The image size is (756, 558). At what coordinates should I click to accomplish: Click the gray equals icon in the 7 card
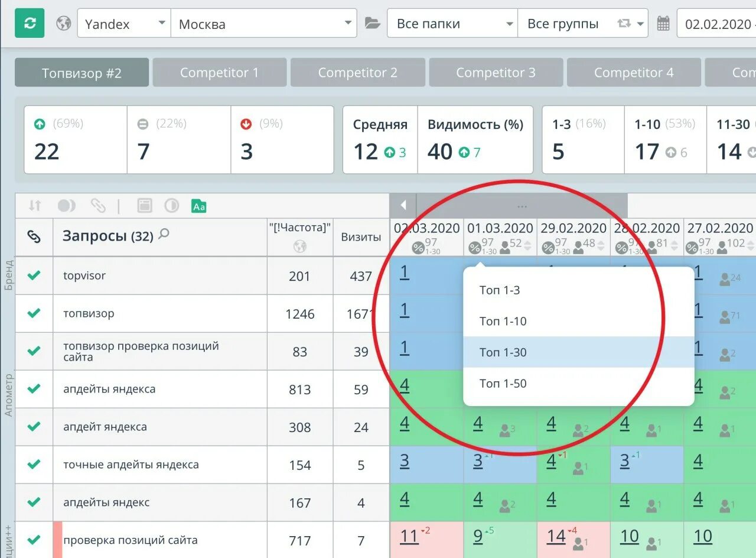click(x=143, y=124)
